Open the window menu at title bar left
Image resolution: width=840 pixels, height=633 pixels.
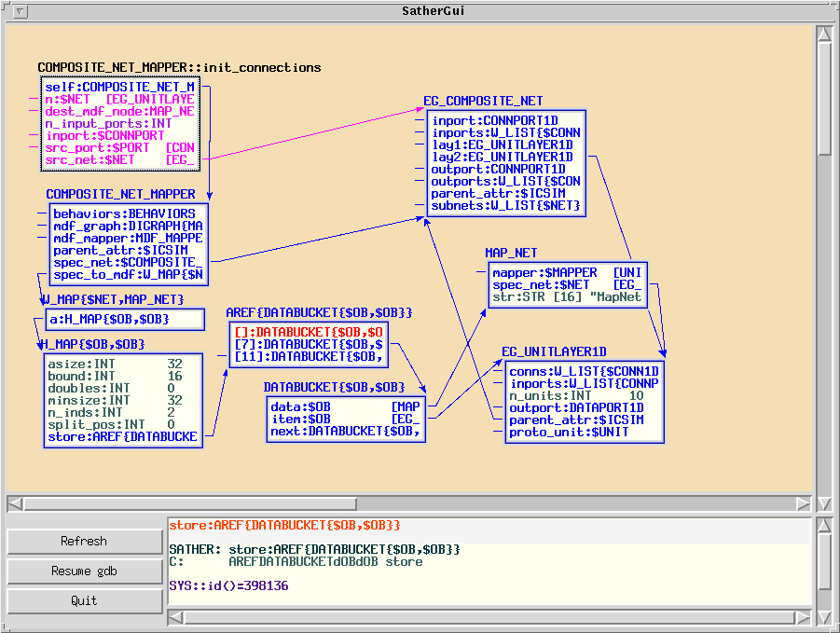coord(21,11)
